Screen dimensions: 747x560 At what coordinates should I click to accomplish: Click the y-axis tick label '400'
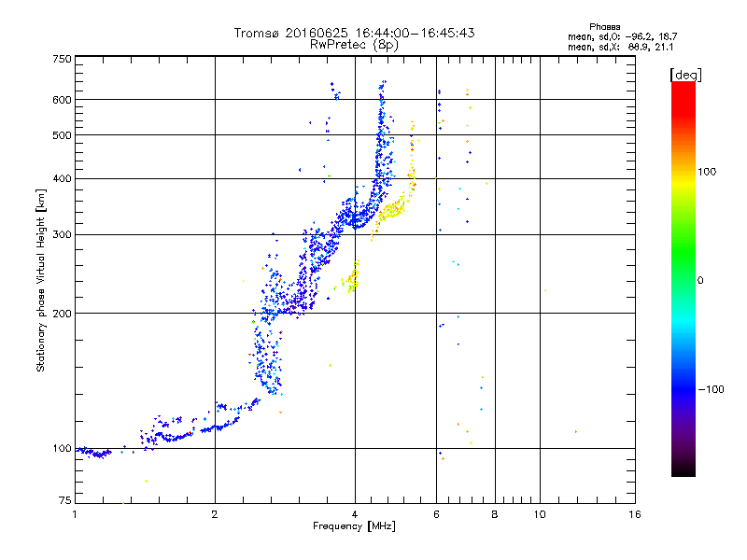tap(62, 178)
